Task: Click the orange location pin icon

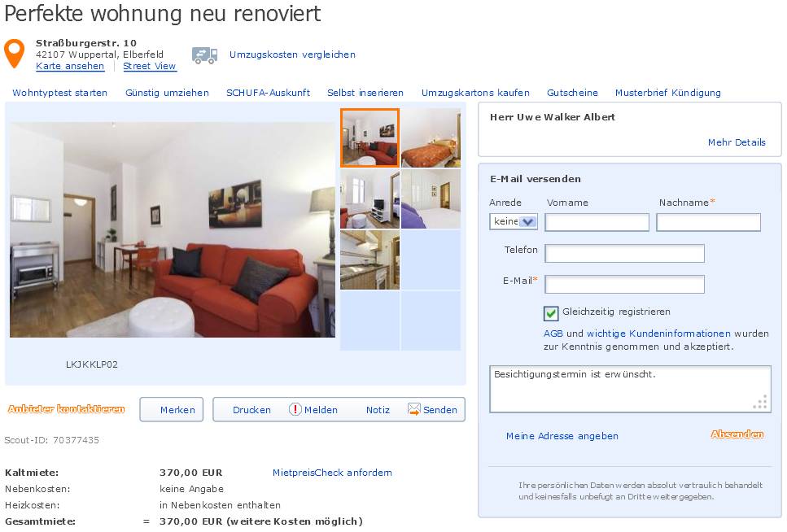Action: (14, 54)
